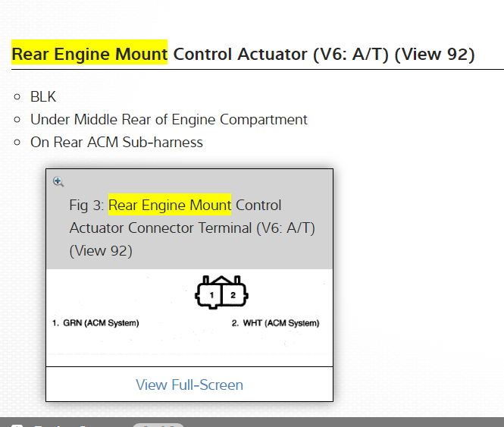Click '(View 92)' in the figure caption
The width and height of the screenshot is (504, 427).
coord(101,250)
